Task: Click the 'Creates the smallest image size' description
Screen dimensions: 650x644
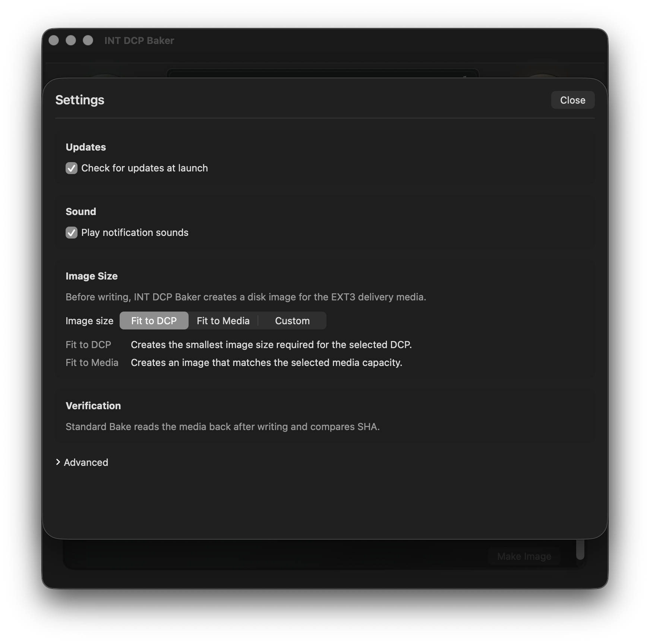Action: [271, 345]
